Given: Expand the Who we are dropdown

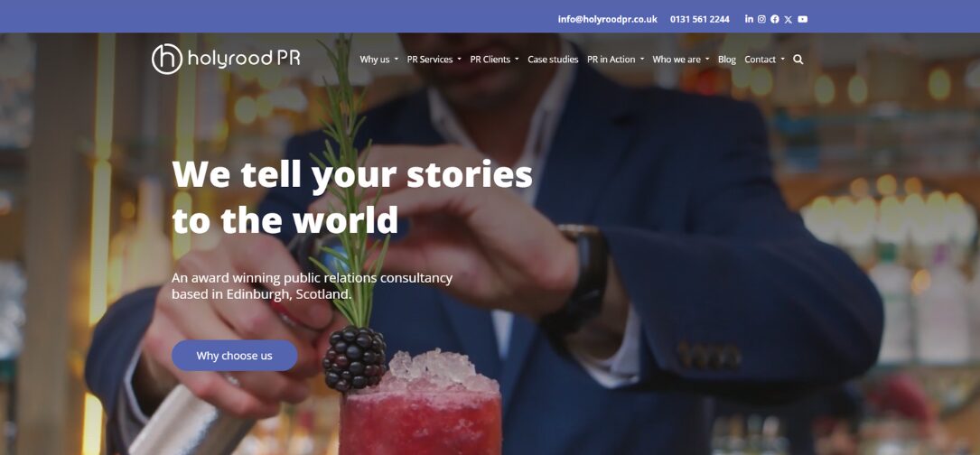Looking at the screenshot, I should pos(681,60).
